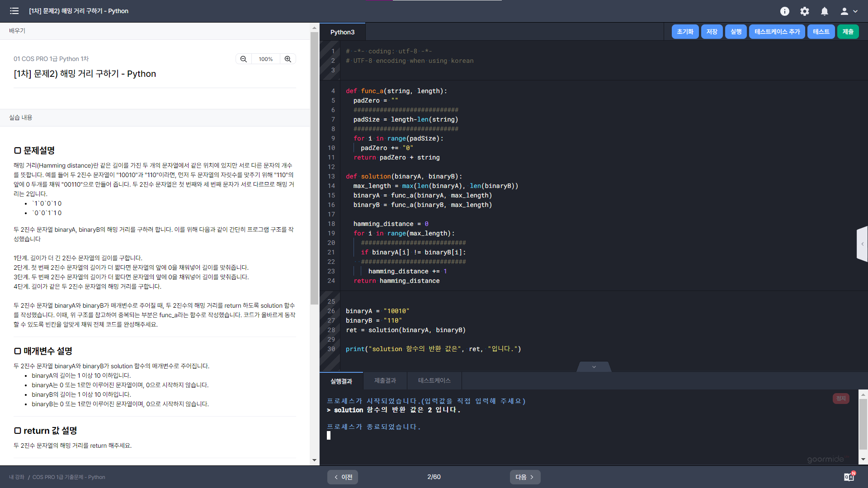Click the info circle icon

click(785, 11)
